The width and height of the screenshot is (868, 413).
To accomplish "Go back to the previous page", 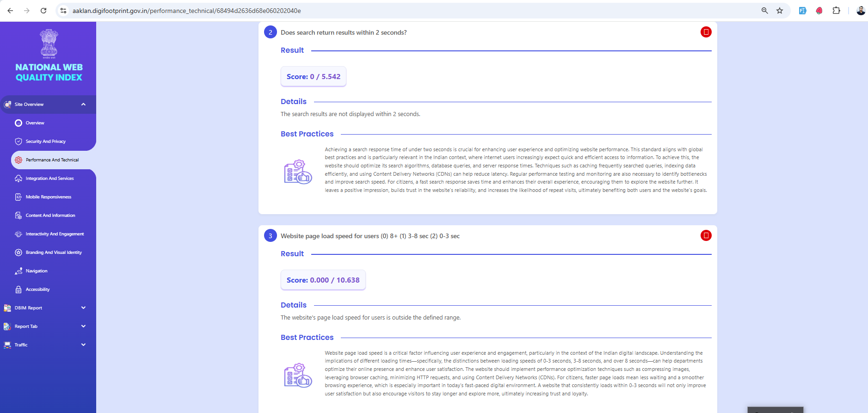I will click(10, 11).
